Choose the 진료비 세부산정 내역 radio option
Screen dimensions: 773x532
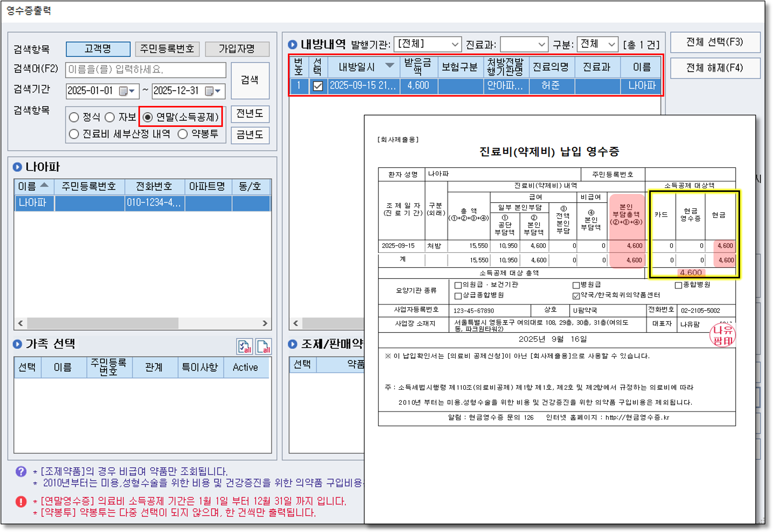[74, 134]
